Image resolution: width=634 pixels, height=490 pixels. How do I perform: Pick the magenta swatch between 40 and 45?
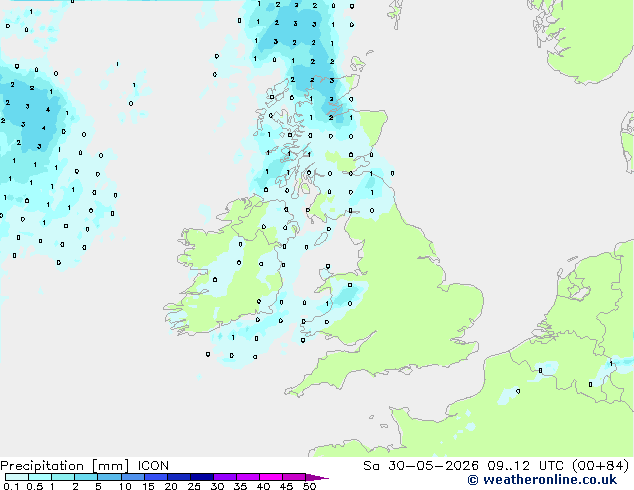click(x=271, y=477)
